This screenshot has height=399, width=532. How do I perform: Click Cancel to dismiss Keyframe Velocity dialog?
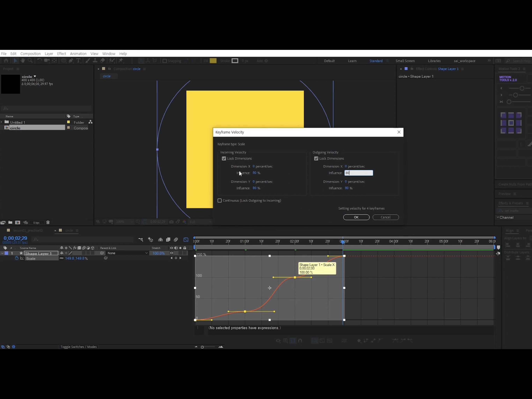click(385, 217)
